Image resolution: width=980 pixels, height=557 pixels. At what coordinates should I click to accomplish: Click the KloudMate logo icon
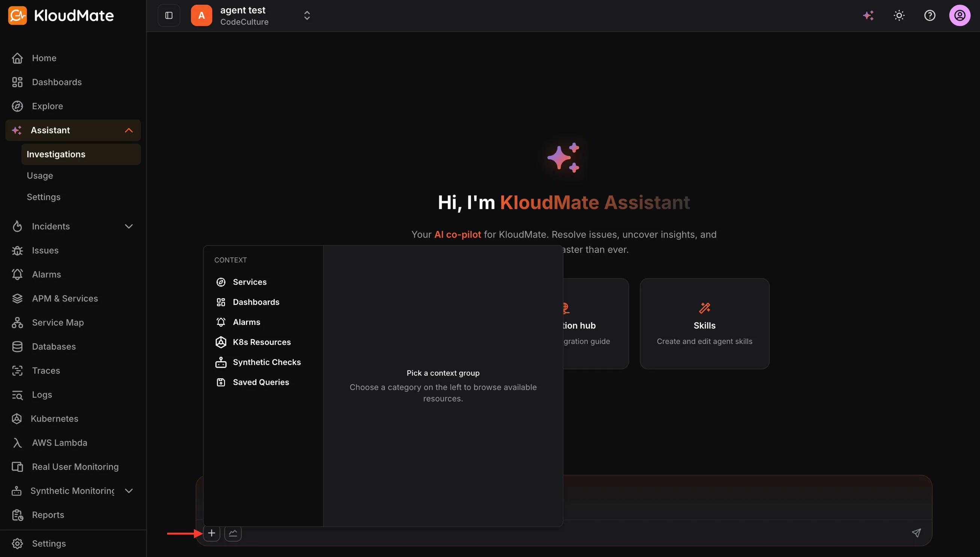tap(17, 15)
